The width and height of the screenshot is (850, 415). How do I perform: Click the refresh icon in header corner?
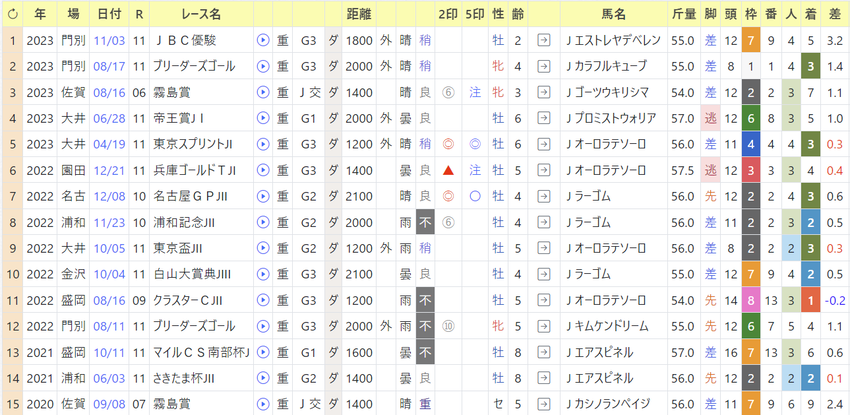click(12, 15)
